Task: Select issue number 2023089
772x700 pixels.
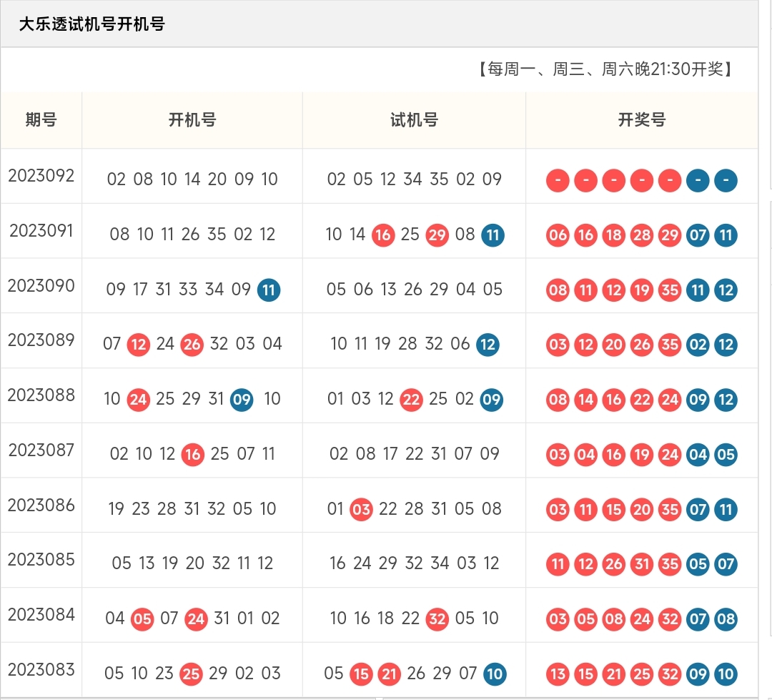Action: tap(41, 340)
